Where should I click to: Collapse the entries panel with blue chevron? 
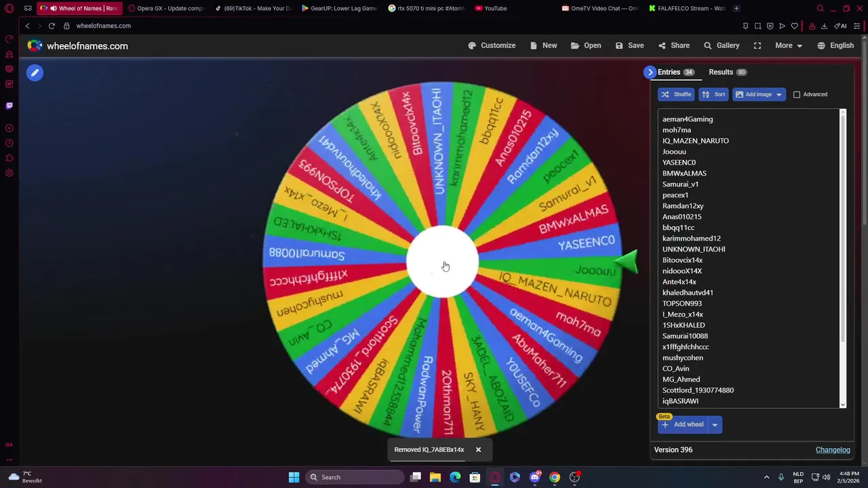coord(650,72)
